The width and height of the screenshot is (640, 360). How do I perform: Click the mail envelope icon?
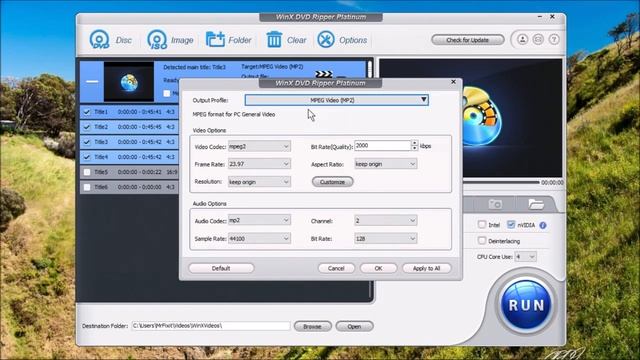[538, 40]
